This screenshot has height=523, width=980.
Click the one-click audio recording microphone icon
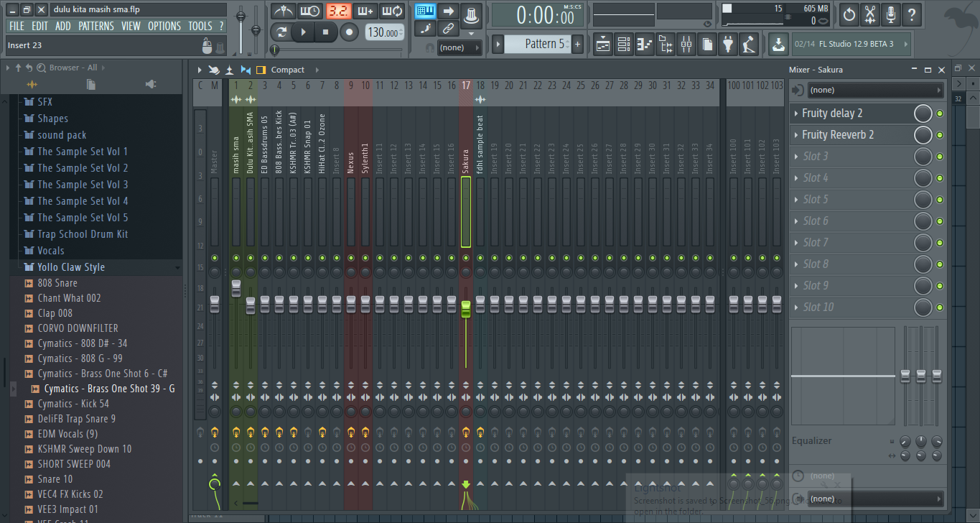tap(891, 14)
